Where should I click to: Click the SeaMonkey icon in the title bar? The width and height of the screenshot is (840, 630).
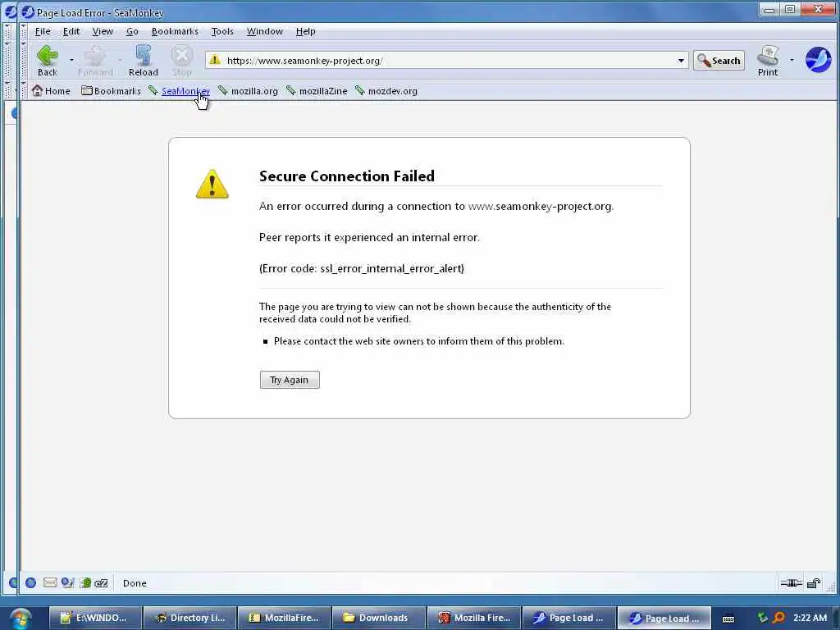27,11
